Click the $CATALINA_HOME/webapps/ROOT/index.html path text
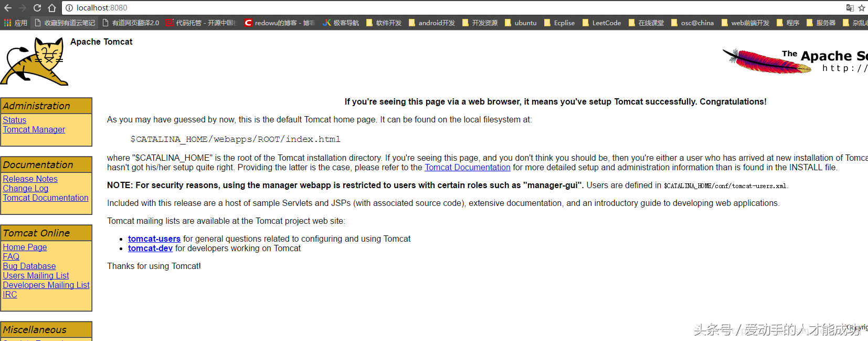 236,139
